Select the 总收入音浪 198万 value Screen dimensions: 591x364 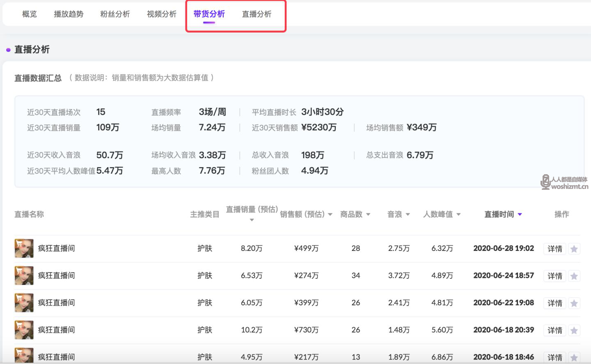pyautogui.click(x=312, y=155)
